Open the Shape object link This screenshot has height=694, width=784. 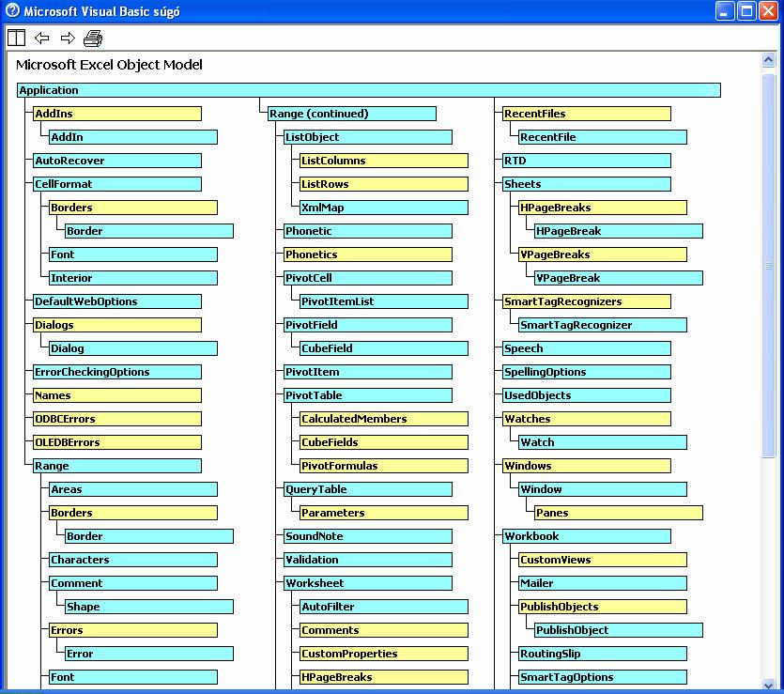point(149,607)
